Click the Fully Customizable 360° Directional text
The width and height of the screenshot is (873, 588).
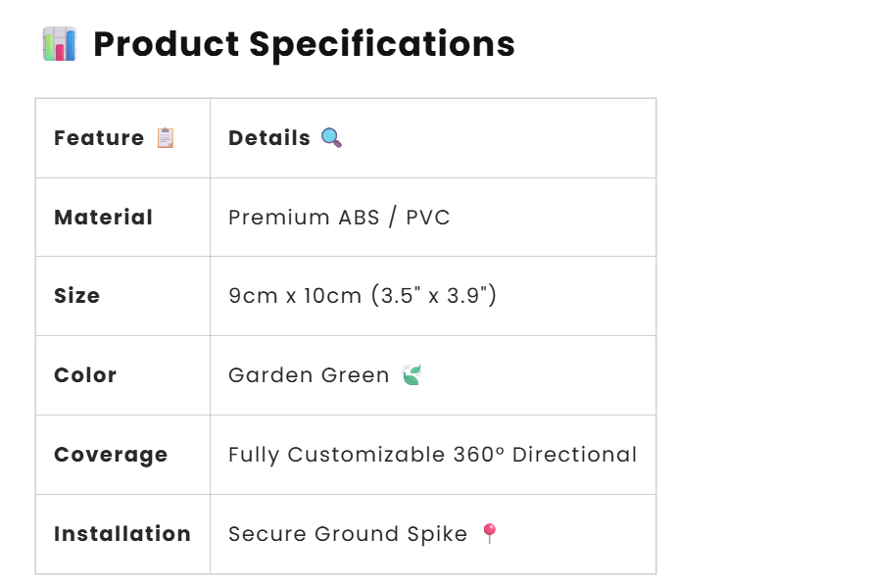(432, 455)
